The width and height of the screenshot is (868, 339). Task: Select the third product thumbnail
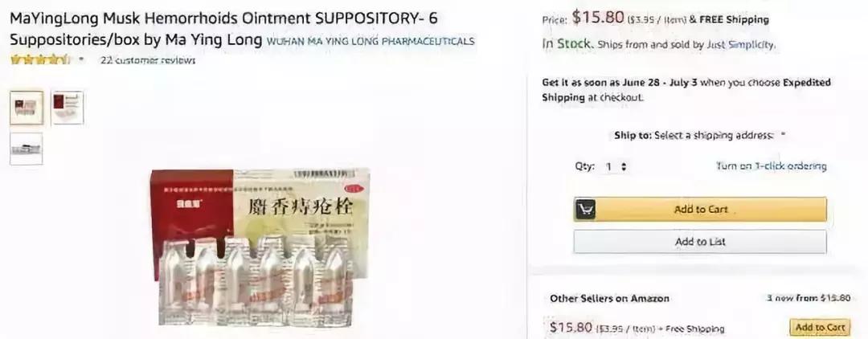click(26, 149)
